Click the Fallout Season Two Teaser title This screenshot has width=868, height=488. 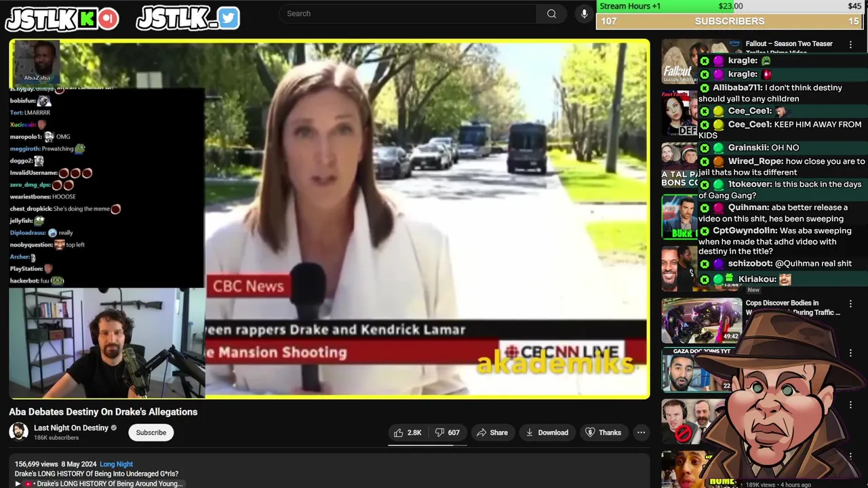click(789, 44)
